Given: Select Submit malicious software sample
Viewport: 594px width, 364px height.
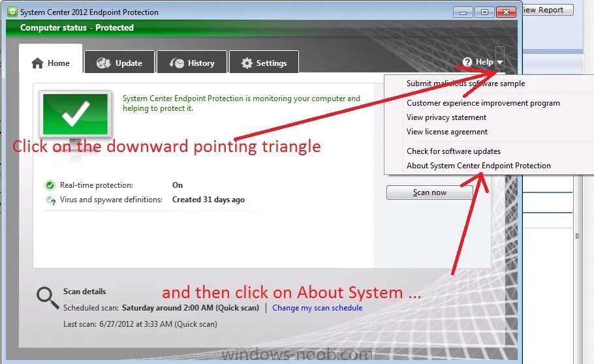Looking at the screenshot, I should point(465,83).
